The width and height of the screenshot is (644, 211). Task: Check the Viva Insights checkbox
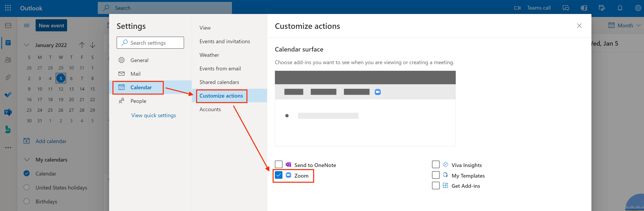435,165
